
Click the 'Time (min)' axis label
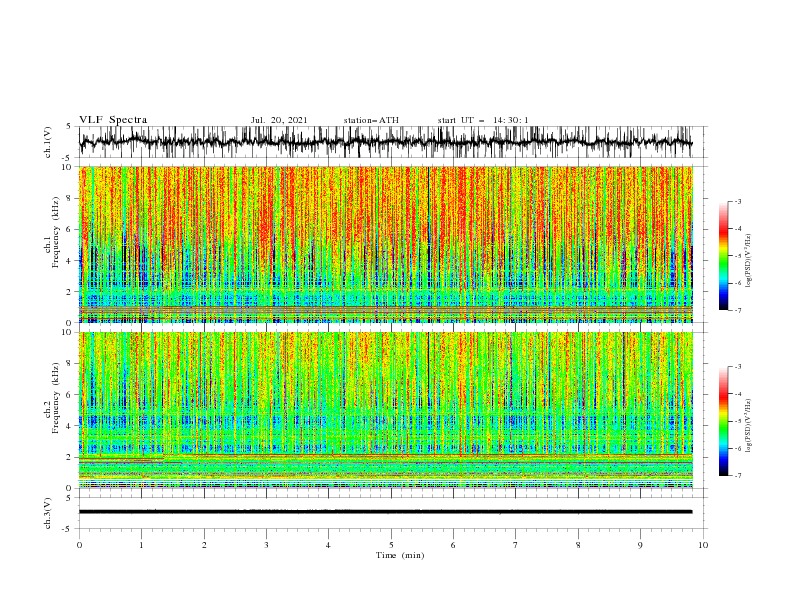tap(400, 555)
